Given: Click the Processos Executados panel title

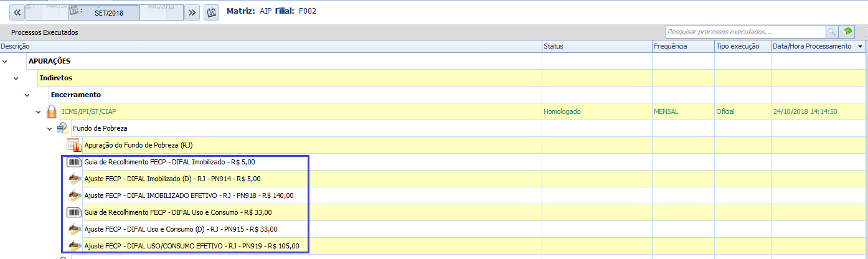Looking at the screenshot, I should [45, 32].
